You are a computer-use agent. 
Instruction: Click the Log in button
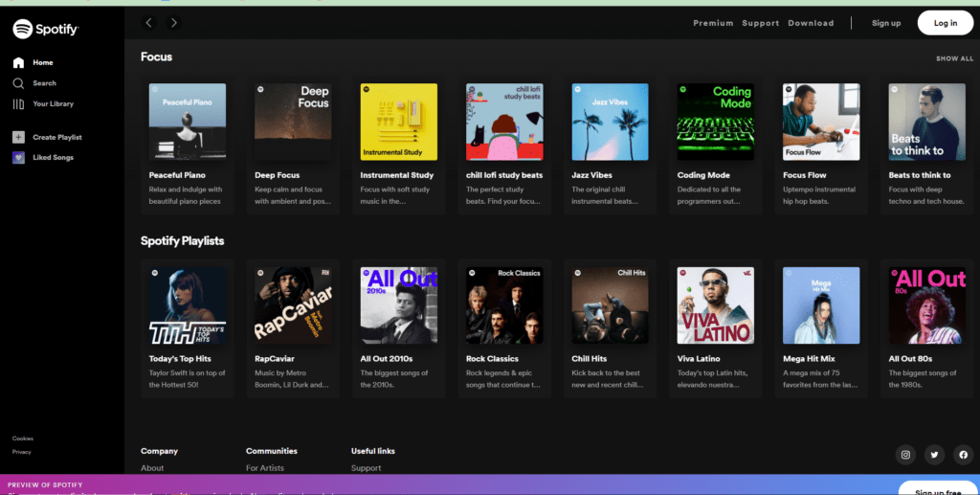(x=945, y=23)
